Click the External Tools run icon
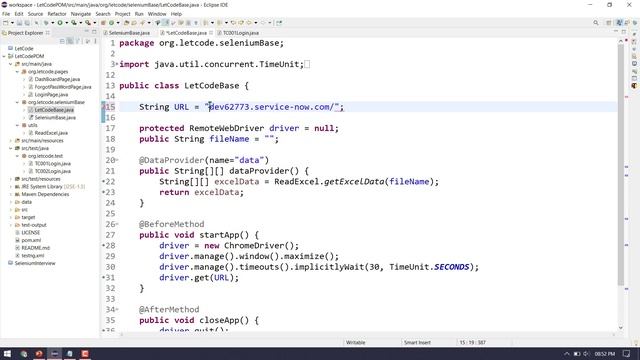 88,23
